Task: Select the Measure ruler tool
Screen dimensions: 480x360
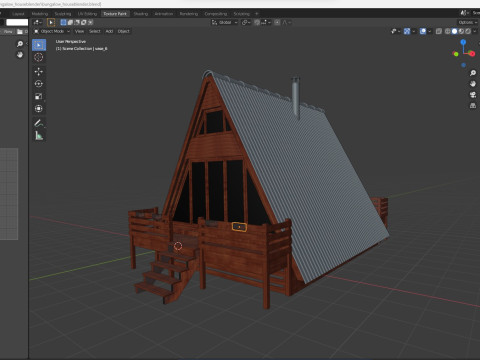Action: click(x=39, y=136)
